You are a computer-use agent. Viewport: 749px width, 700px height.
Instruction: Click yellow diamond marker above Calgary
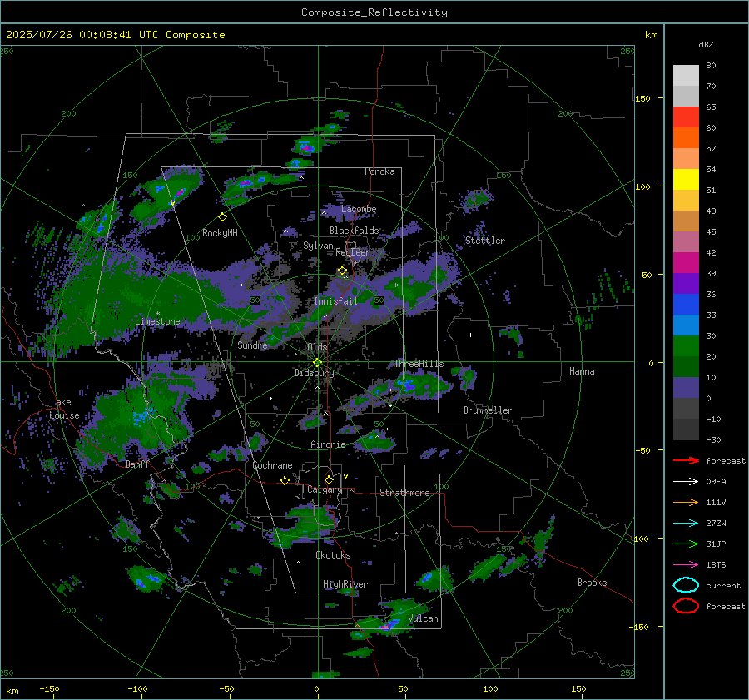click(329, 479)
